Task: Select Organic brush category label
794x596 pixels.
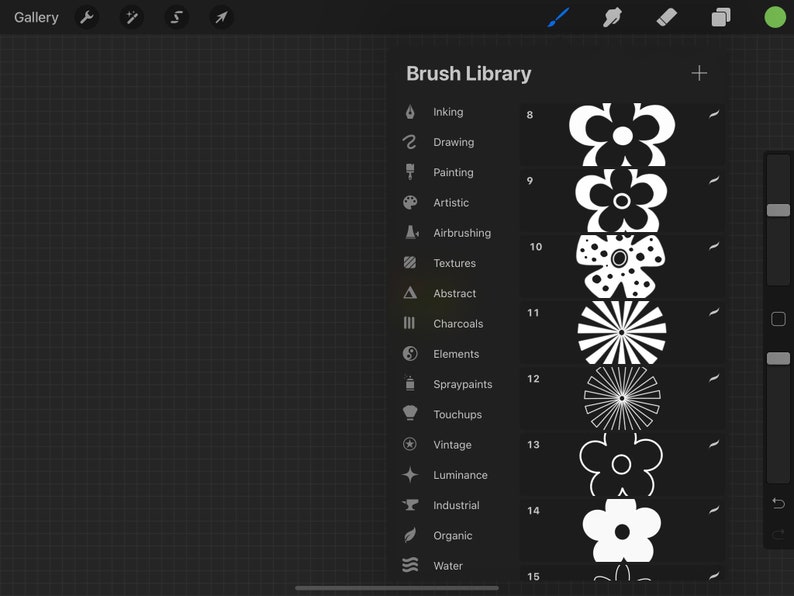Action: tap(452, 536)
